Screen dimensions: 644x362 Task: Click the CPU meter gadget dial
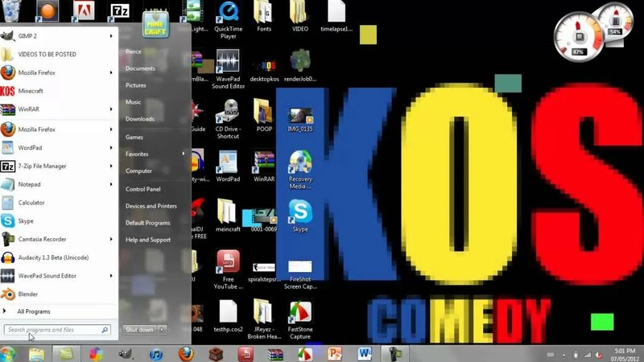580,38
